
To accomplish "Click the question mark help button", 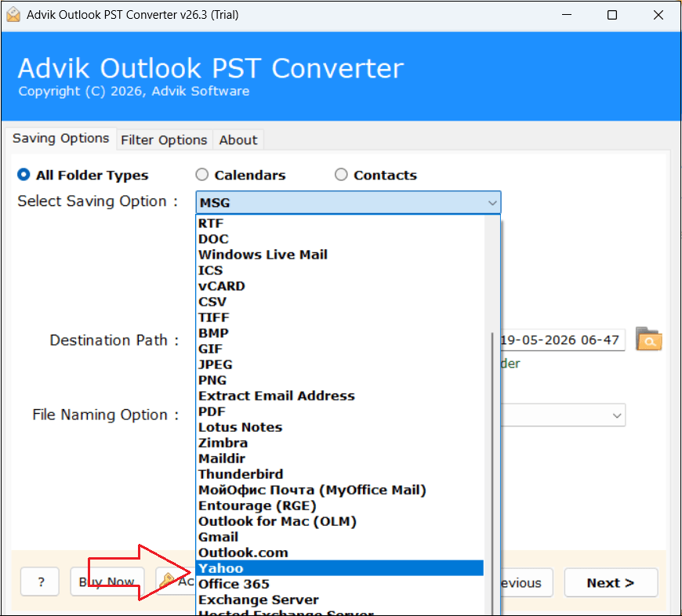I will (x=40, y=582).
